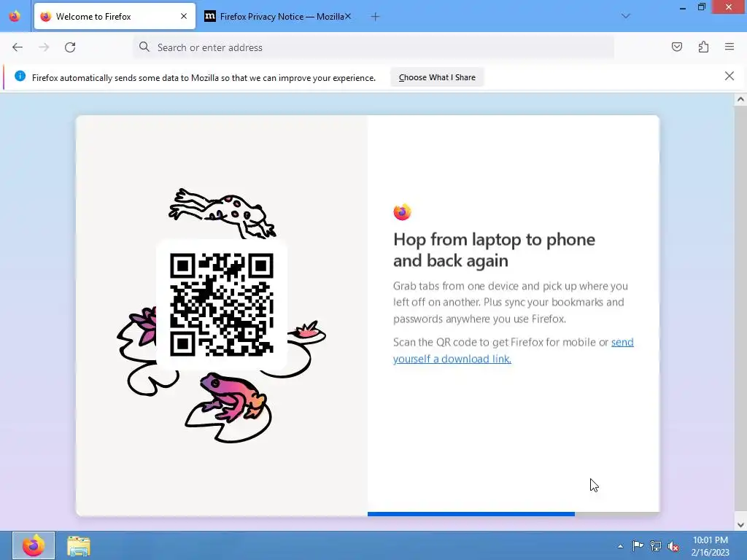Click Firefox icon in the taskbar

click(34, 545)
